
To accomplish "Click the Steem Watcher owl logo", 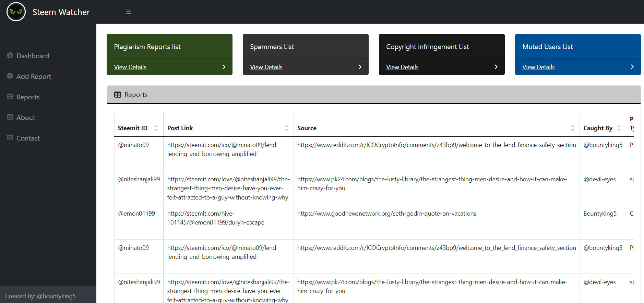I will [16, 12].
